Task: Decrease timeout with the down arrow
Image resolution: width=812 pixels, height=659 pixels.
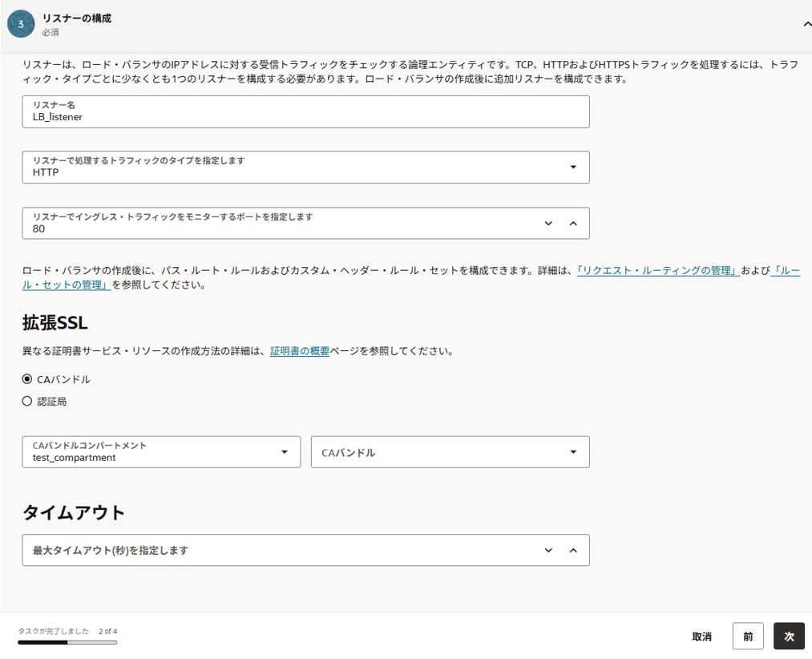Action: (548, 551)
